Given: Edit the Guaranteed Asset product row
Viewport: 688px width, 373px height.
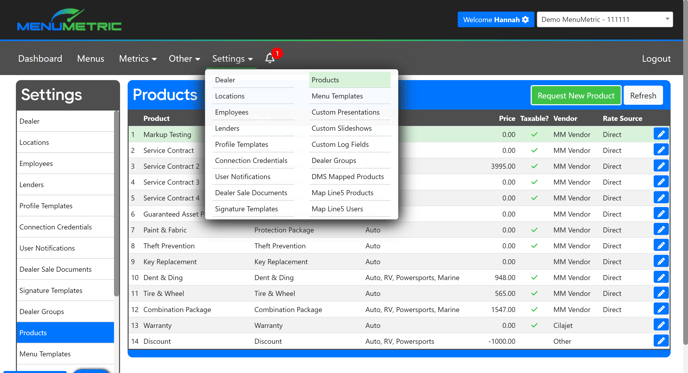Looking at the screenshot, I should click(661, 214).
